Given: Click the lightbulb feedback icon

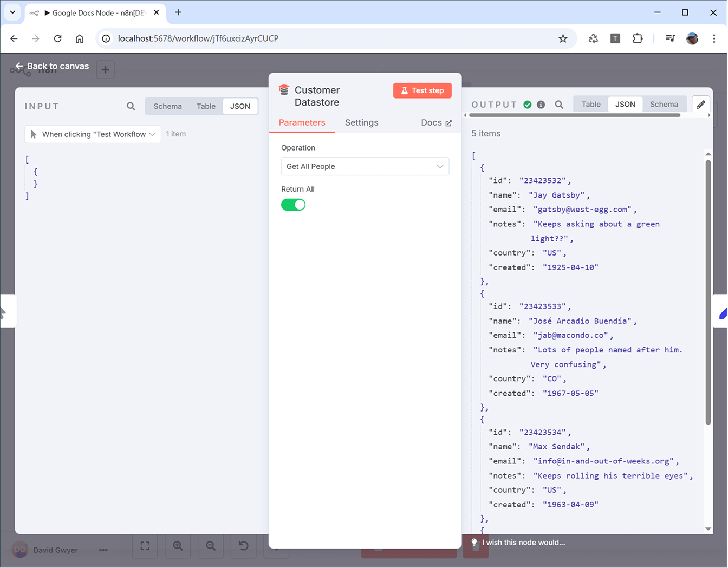Looking at the screenshot, I should (474, 542).
